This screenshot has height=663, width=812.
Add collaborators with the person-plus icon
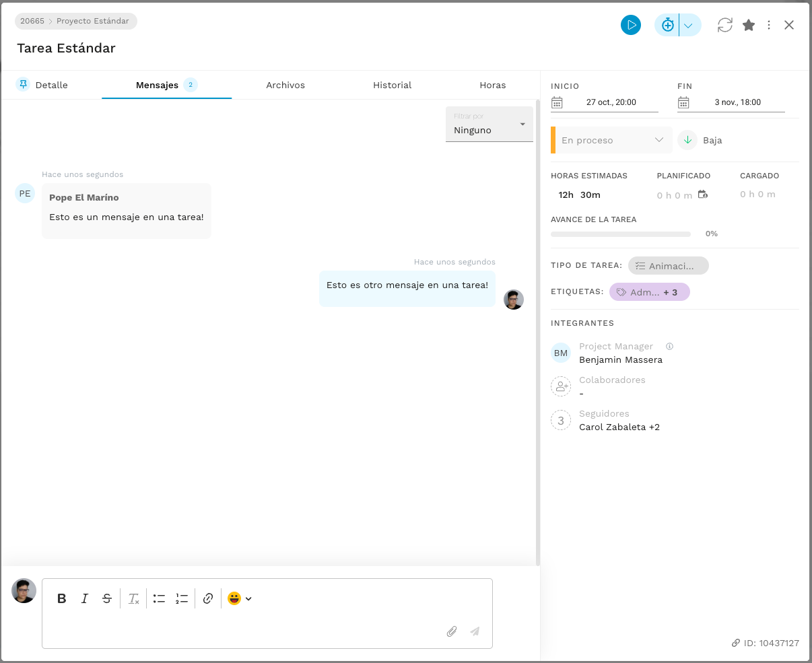click(x=561, y=386)
